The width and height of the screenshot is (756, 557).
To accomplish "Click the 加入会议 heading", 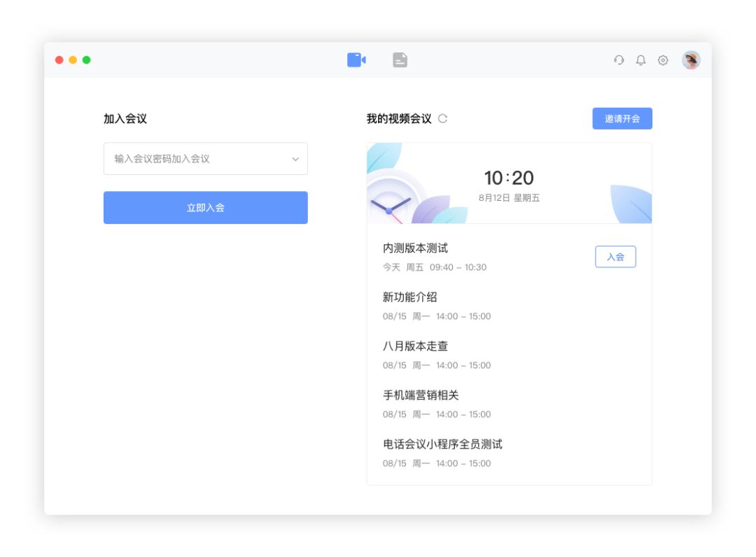I will point(125,118).
